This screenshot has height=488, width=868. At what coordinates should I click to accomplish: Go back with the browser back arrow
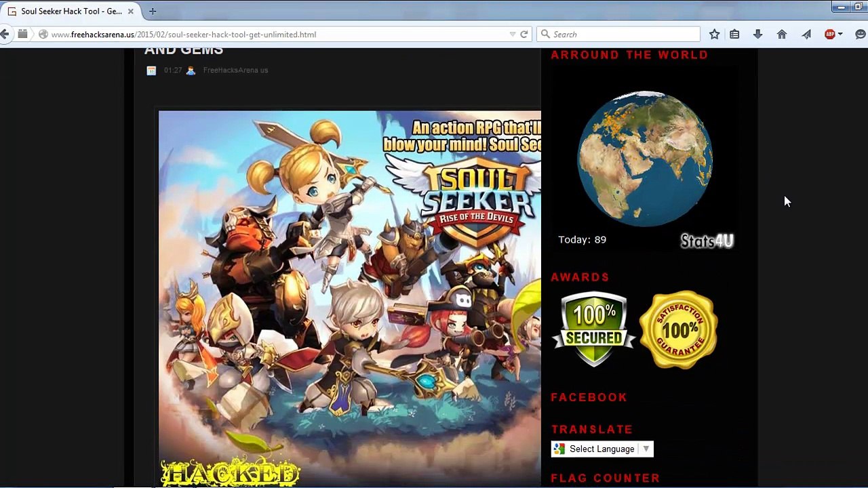pos(5,34)
